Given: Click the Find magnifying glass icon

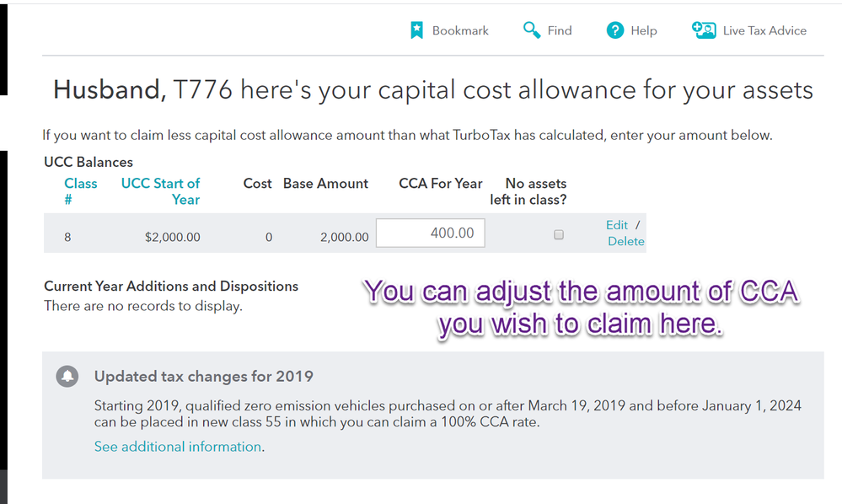Looking at the screenshot, I should click(x=532, y=30).
